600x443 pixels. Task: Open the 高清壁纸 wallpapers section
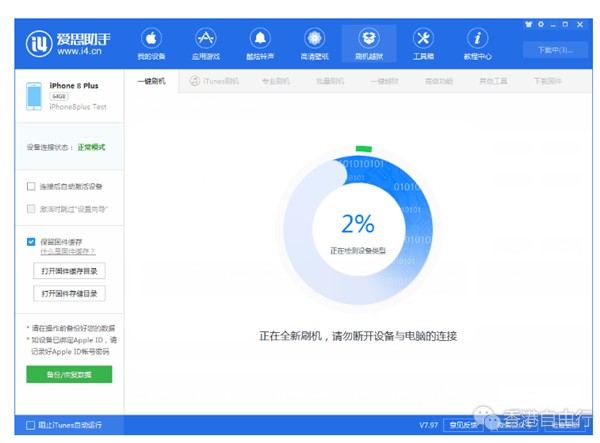(315, 44)
